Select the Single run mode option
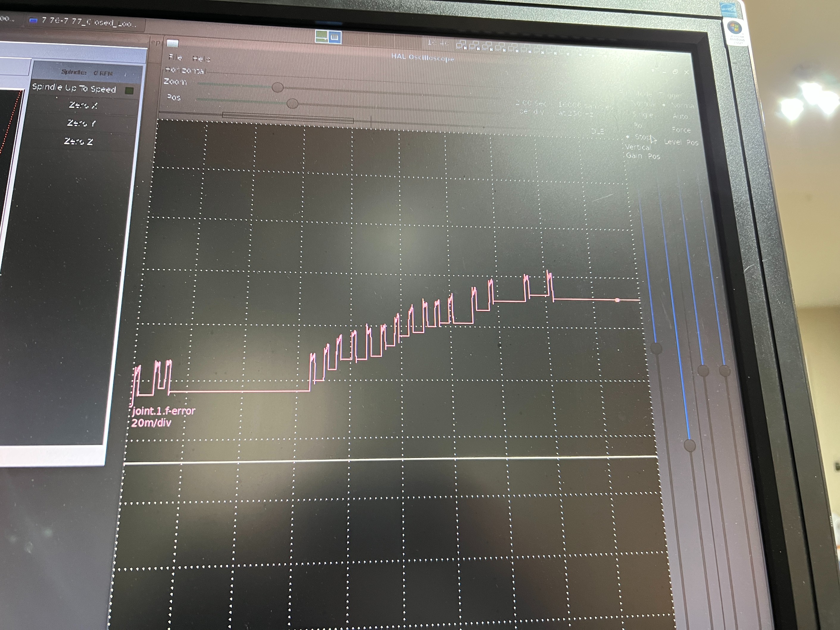 point(643,114)
